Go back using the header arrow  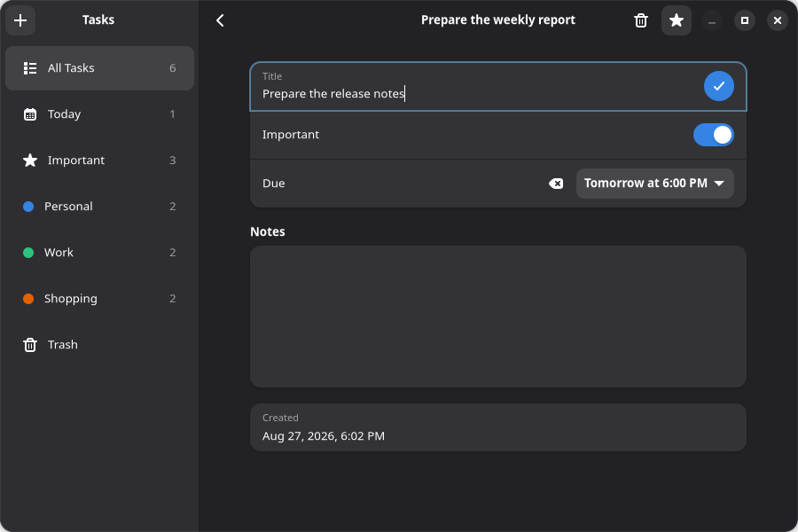pos(220,20)
